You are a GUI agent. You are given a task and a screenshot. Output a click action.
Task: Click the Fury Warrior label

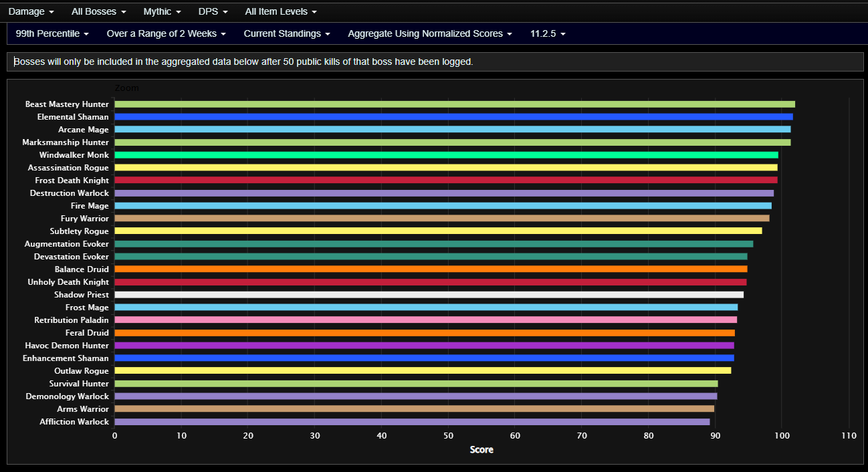[85, 219]
